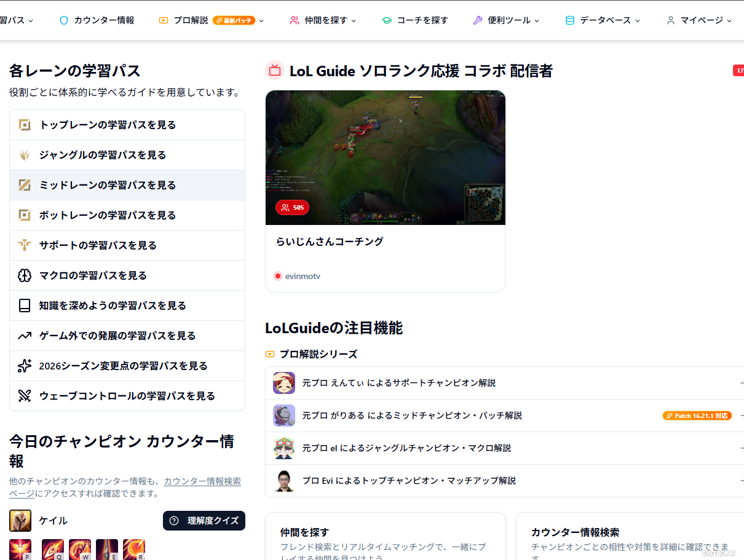Screen dimensions: 744x560
Task: Open ウェーブコントロールの学習パスを見る
Action: coord(127,396)
